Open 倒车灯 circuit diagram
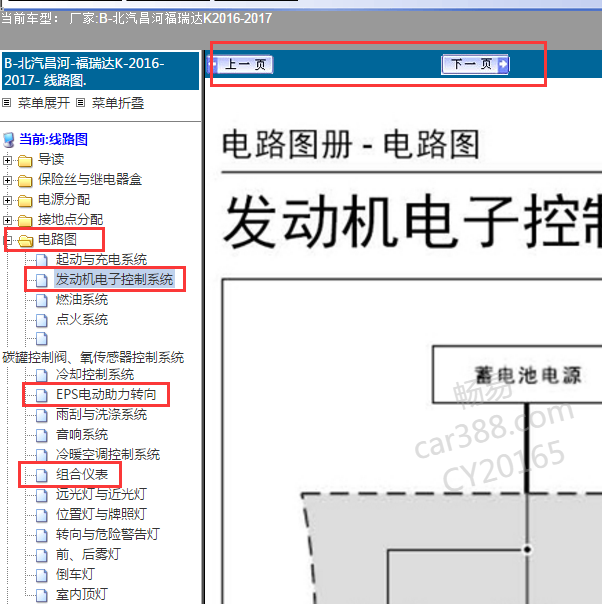Viewport: 602px width, 604px height. pyautogui.click(x=75, y=575)
